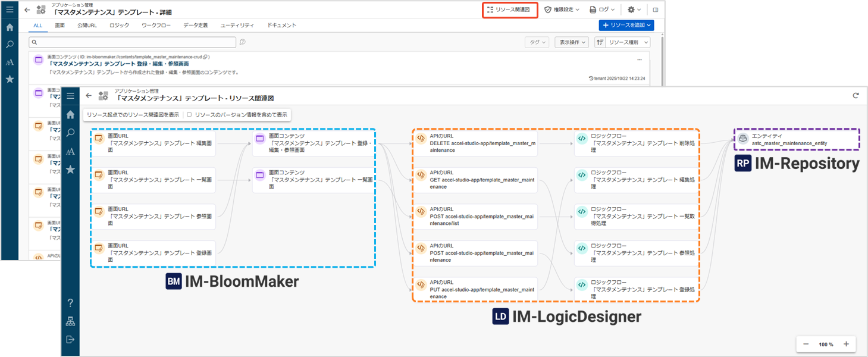Click the リソース関連図 button
Image resolution: width=868 pixels, height=357 pixels.
pyautogui.click(x=509, y=10)
